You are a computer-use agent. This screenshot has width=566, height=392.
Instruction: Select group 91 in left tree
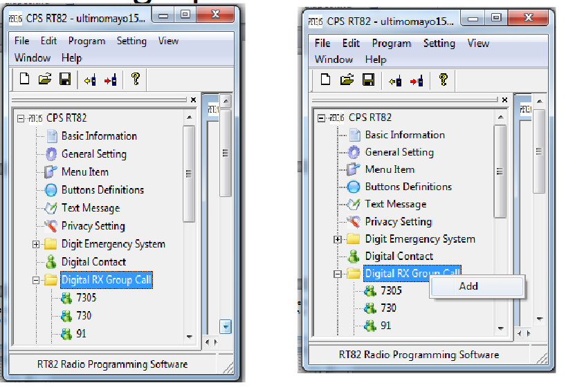pyautogui.click(x=81, y=333)
